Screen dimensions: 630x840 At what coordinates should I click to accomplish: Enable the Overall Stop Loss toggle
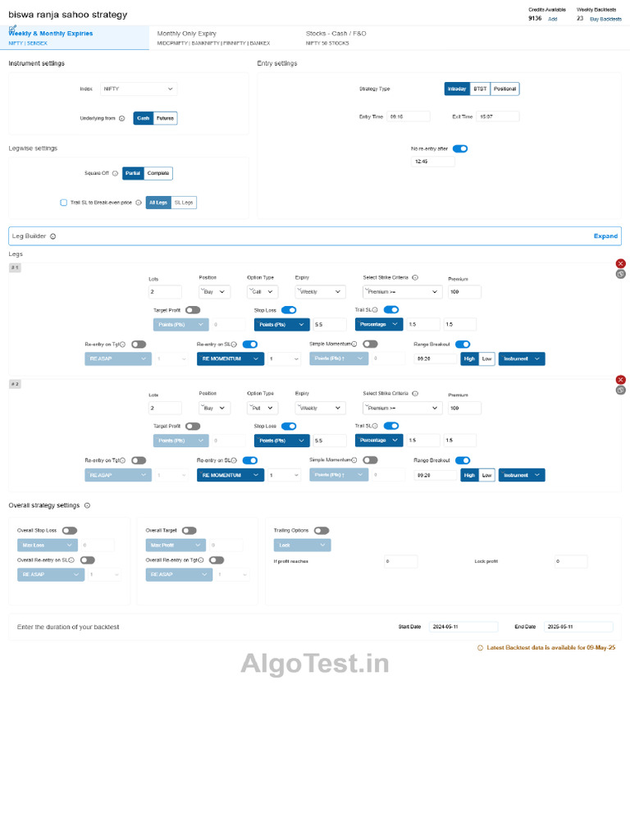click(x=70, y=531)
